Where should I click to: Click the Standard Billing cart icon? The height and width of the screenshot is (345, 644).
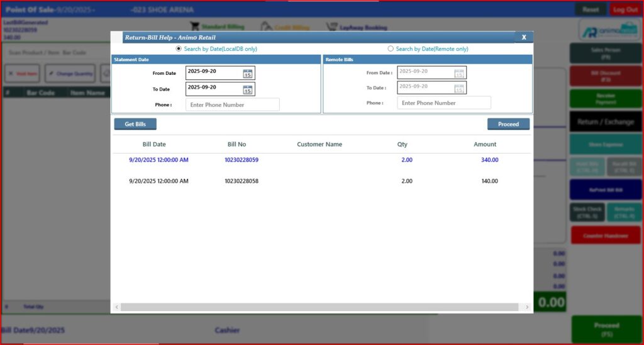195,27
